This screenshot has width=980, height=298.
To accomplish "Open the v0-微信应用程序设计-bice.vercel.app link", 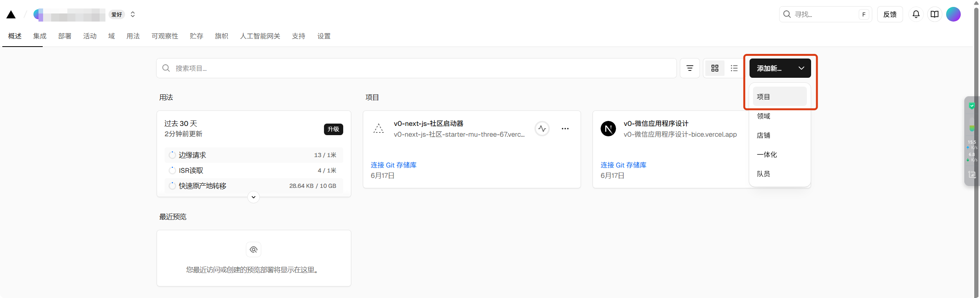I will tap(680, 134).
